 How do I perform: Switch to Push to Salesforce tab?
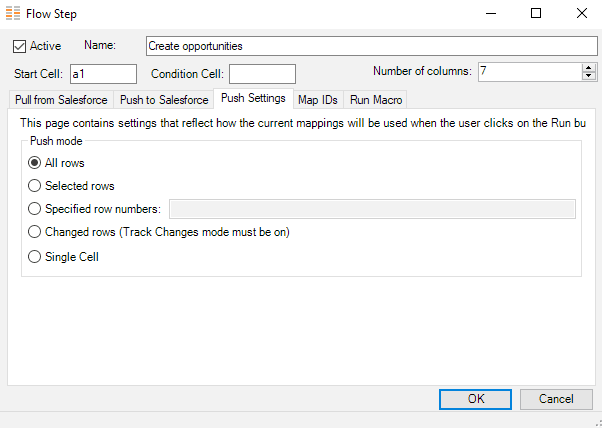(164, 100)
